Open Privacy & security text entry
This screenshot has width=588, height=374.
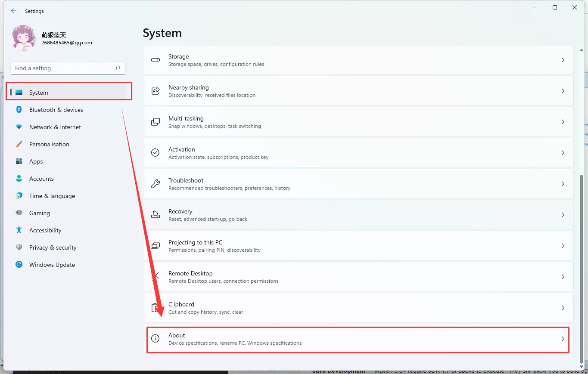[53, 247]
